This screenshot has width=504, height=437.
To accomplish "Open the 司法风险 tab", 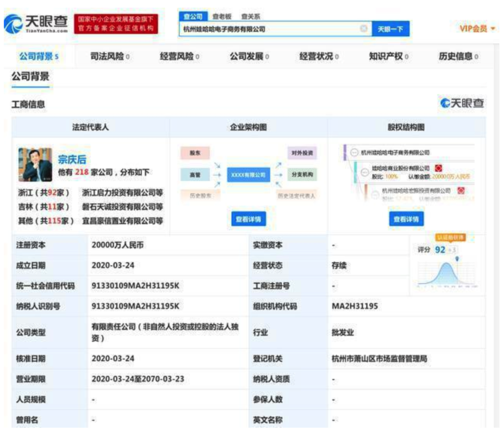I will (x=110, y=56).
